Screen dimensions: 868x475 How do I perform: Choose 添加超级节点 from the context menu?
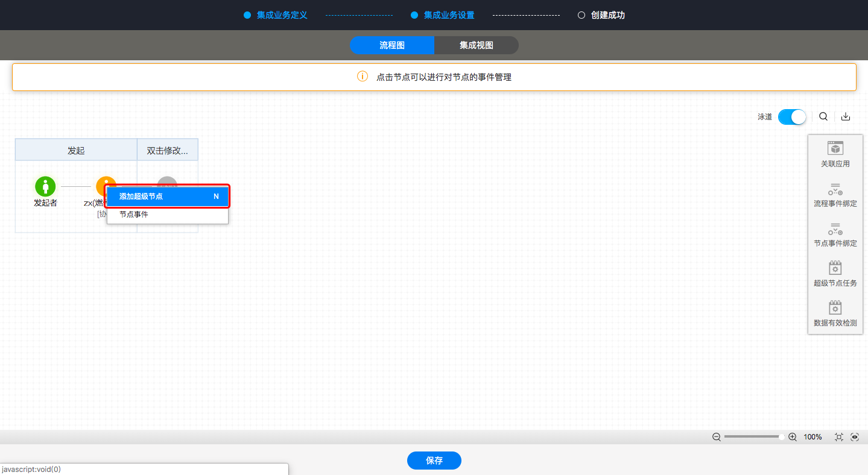168,197
